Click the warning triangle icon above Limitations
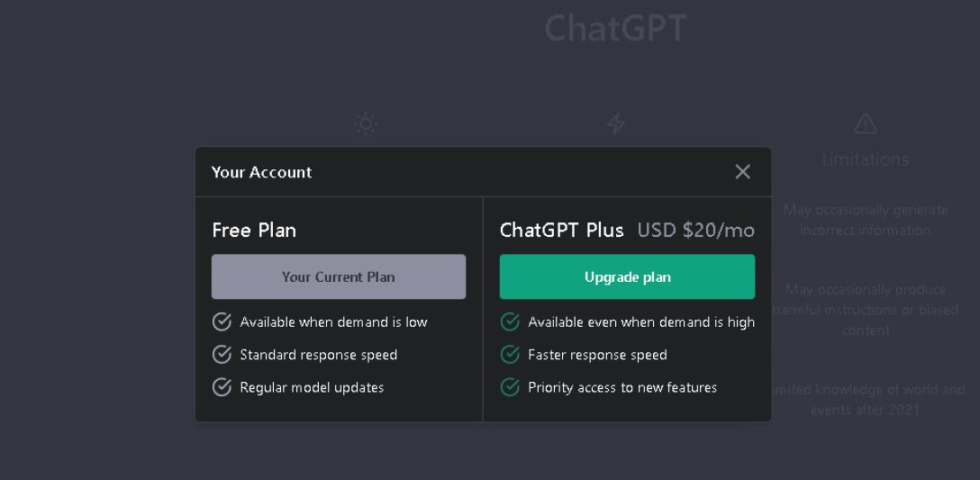 click(865, 123)
